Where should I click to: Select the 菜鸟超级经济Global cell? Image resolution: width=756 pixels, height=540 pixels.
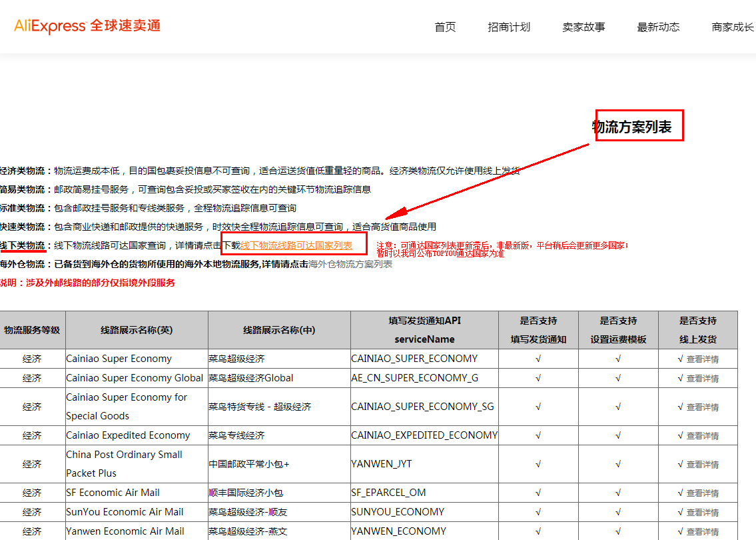point(279,378)
